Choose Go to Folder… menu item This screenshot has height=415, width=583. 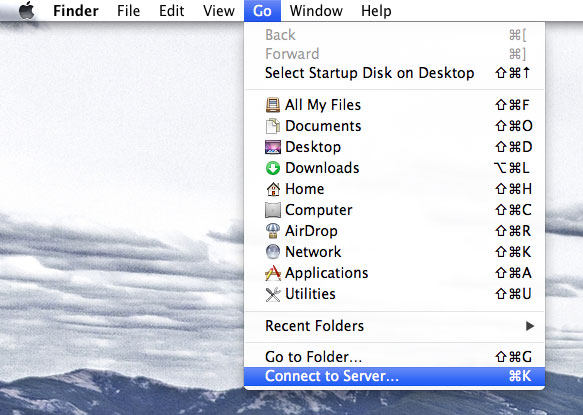coord(394,357)
